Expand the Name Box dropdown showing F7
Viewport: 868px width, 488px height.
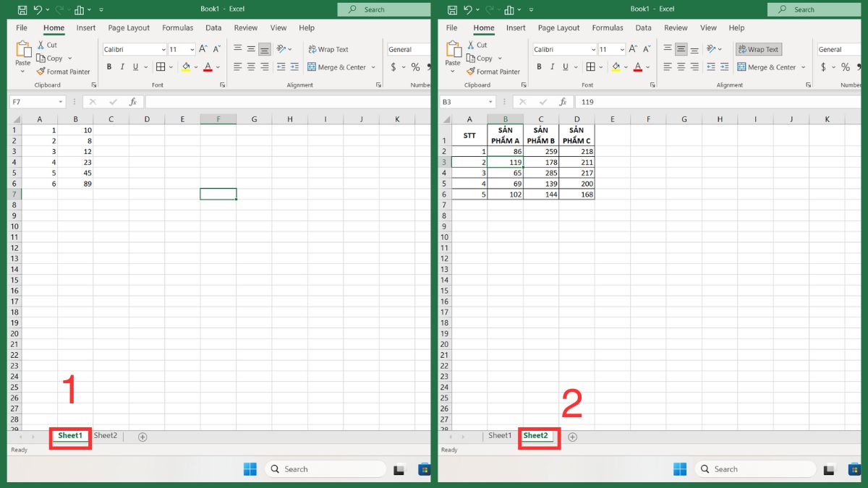(61, 102)
